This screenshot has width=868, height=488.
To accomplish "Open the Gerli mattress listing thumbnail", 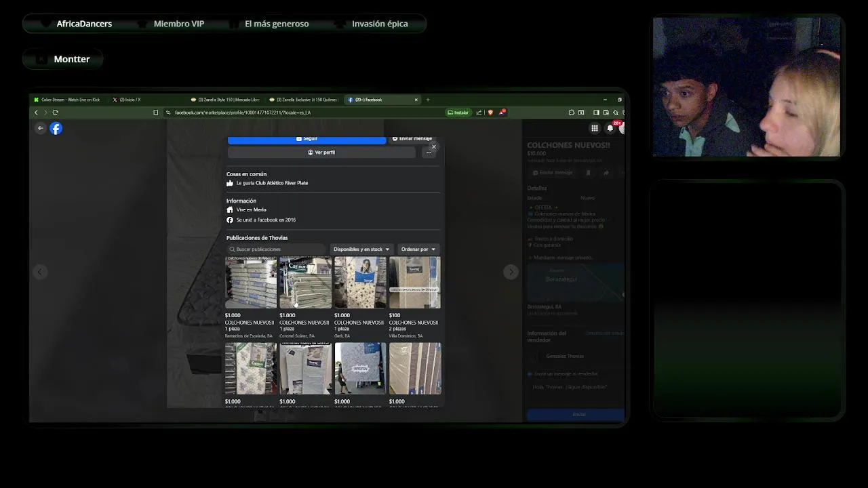I will 360,283.
